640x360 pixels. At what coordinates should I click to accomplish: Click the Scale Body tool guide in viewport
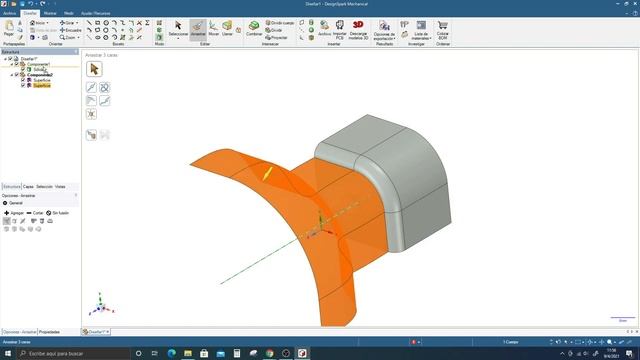[x=91, y=114]
